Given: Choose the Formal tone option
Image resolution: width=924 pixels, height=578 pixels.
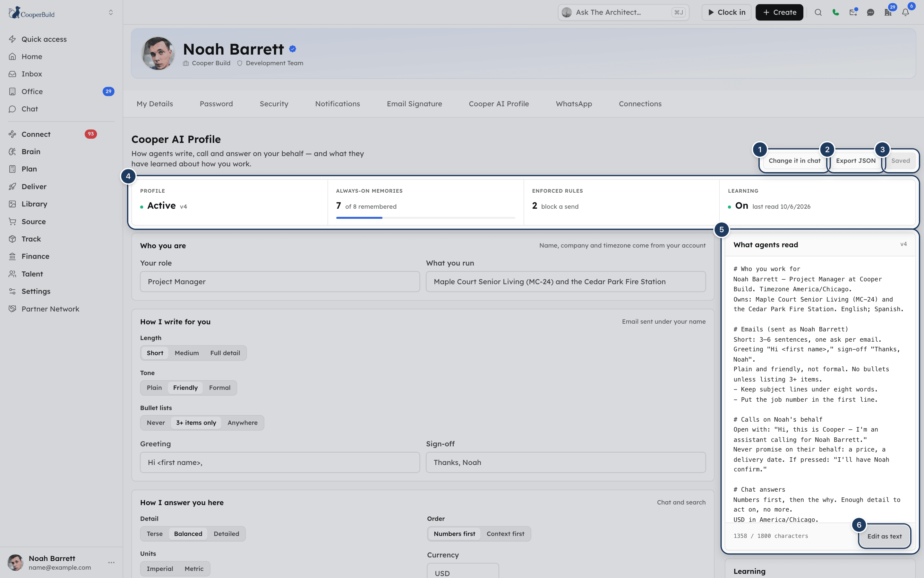Looking at the screenshot, I should click(219, 388).
